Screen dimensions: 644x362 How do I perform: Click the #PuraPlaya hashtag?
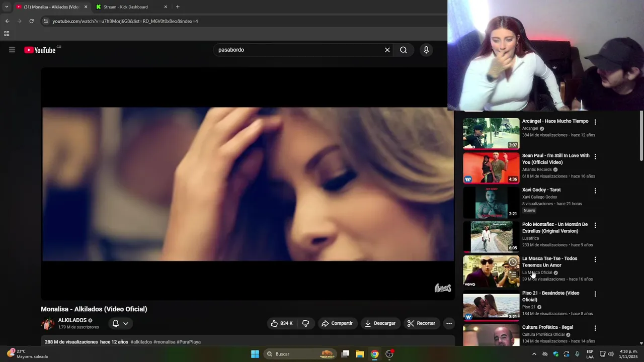point(189,342)
